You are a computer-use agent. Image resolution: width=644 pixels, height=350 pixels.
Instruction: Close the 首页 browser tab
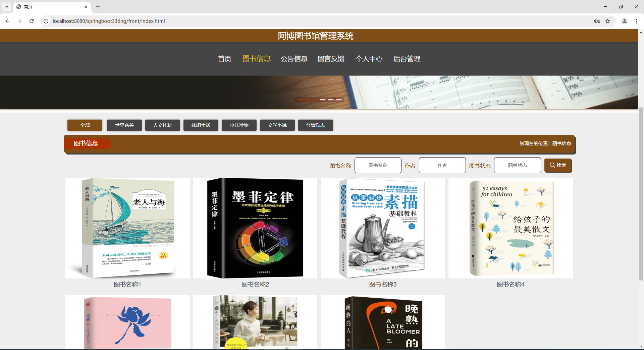pos(86,7)
